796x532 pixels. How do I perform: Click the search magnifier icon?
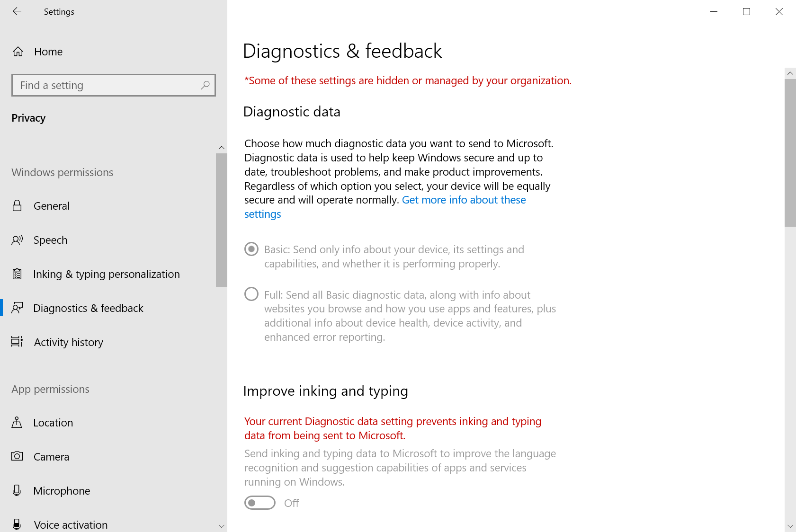[205, 85]
